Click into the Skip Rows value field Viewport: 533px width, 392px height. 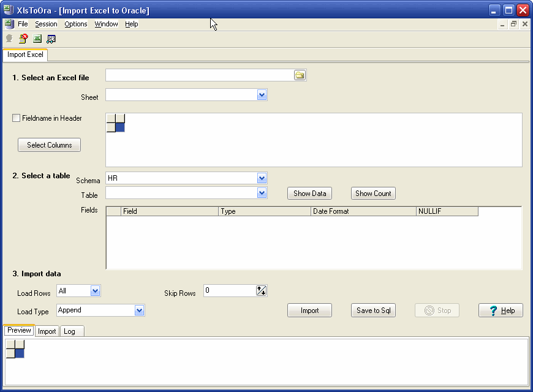point(230,291)
